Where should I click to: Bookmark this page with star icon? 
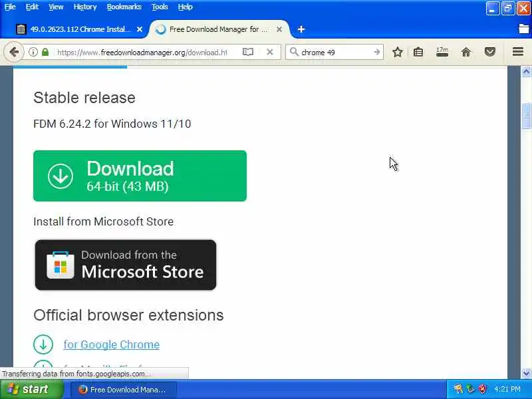pyautogui.click(x=398, y=53)
